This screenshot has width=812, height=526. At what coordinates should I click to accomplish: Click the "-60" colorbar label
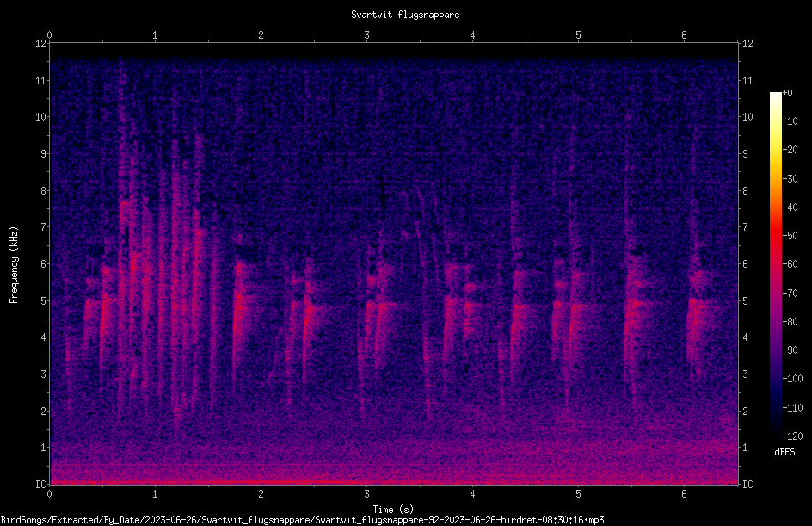[790, 264]
